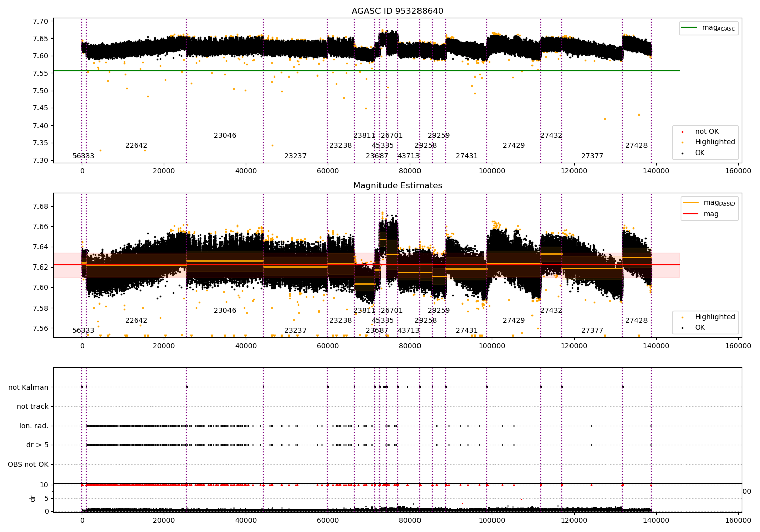This screenshot has height=532, width=760.
Task: Click 23238 in the Magnitude Estimates plot
Action: 340,320
